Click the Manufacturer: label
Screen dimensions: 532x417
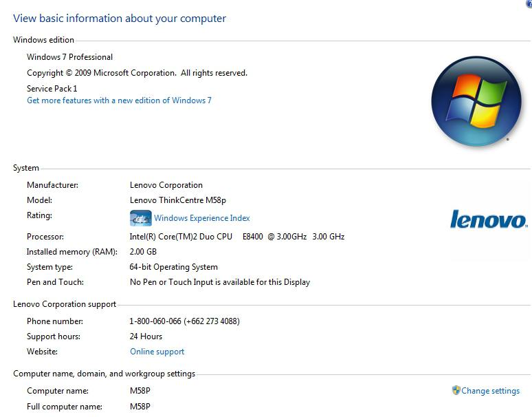tap(52, 185)
